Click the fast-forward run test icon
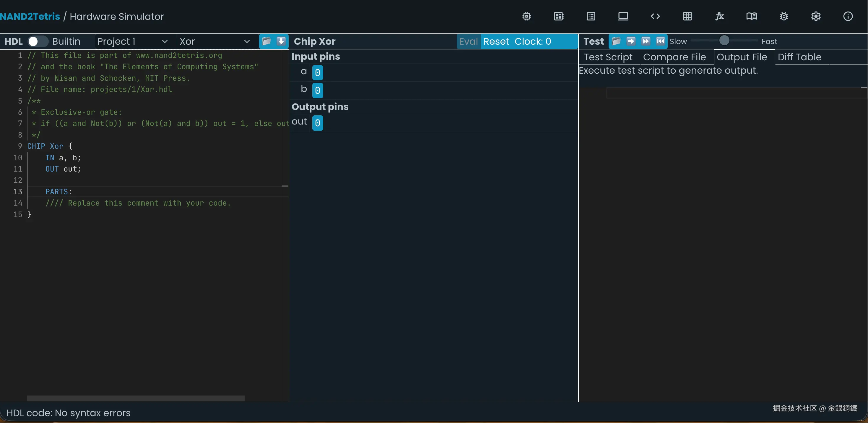Viewport: 868px width, 423px height. (646, 41)
